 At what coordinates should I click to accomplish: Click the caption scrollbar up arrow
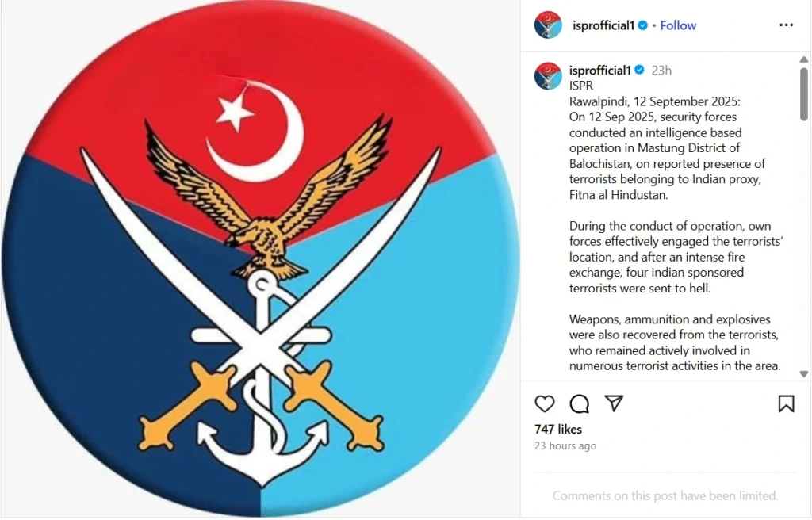(804, 59)
